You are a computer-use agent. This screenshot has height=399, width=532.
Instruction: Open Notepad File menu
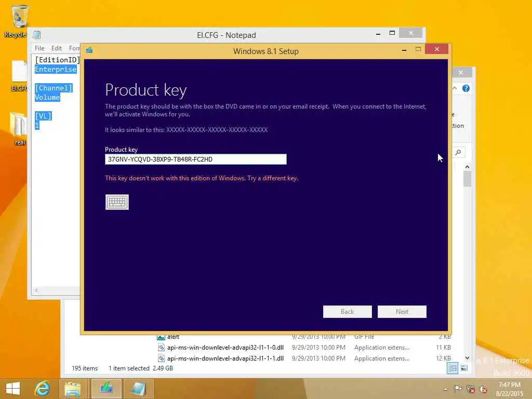39,48
